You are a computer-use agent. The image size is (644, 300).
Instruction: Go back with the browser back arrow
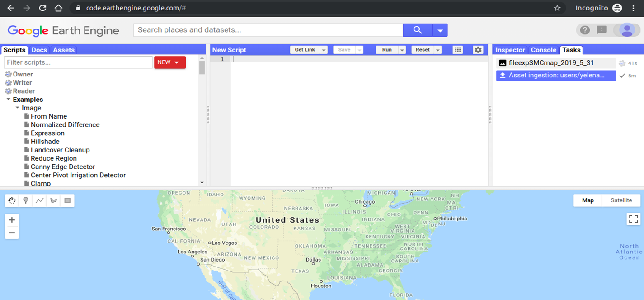click(x=11, y=8)
